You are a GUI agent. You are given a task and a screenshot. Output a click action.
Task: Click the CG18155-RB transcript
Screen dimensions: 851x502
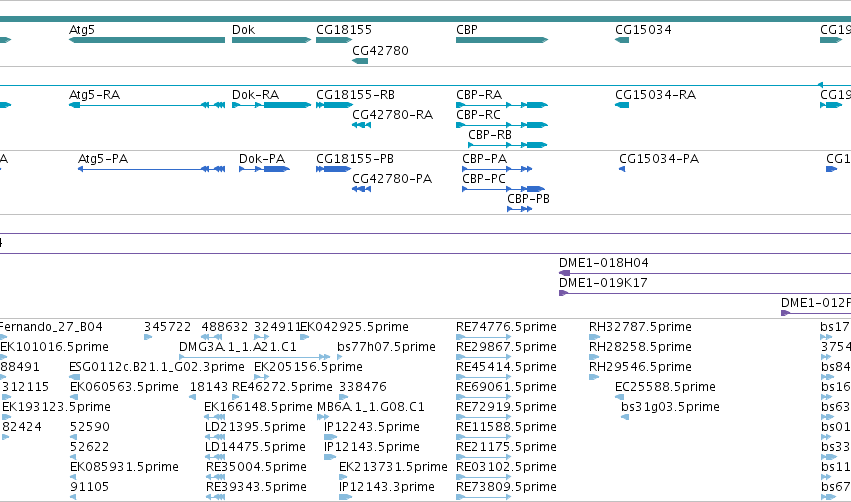pyautogui.click(x=334, y=105)
